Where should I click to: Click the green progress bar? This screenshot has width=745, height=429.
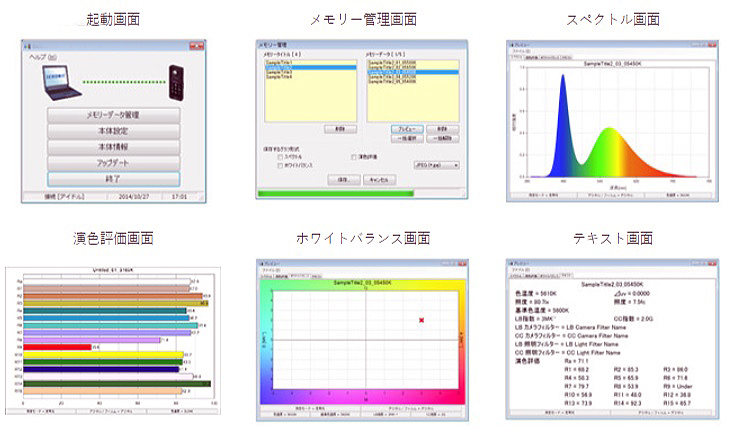pyautogui.click(x=334, y=192)
